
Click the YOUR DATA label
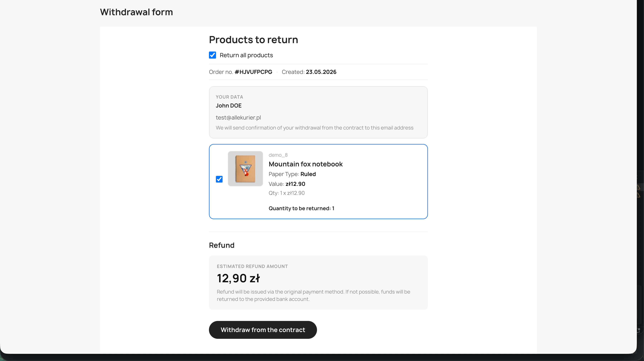(229, 97)
